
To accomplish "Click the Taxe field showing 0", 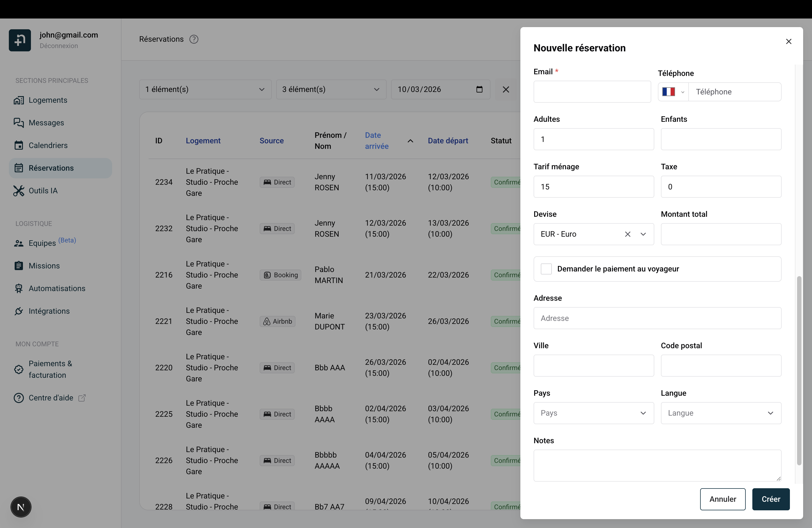I will [x=721, y=187].
